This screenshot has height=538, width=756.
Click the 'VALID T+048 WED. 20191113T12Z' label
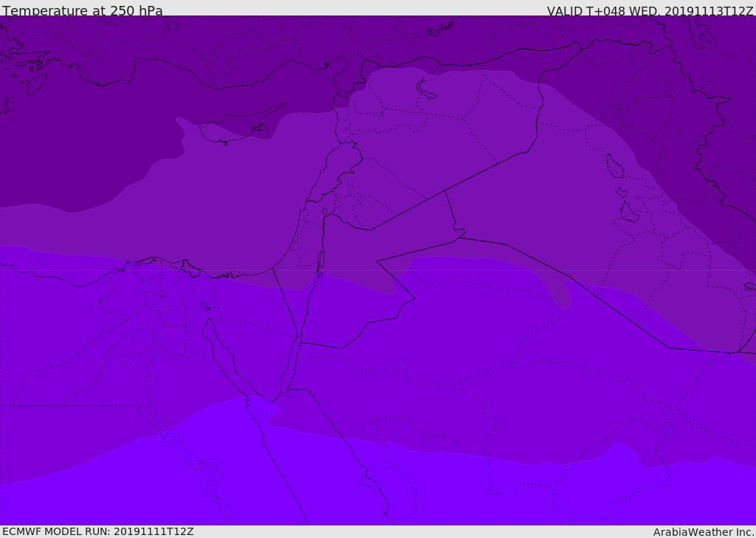(650, 11)
